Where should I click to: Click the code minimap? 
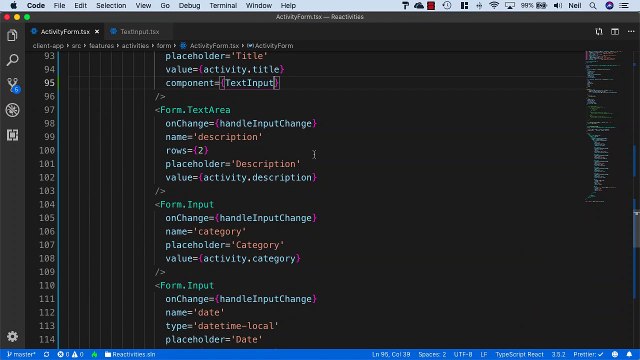605,127
